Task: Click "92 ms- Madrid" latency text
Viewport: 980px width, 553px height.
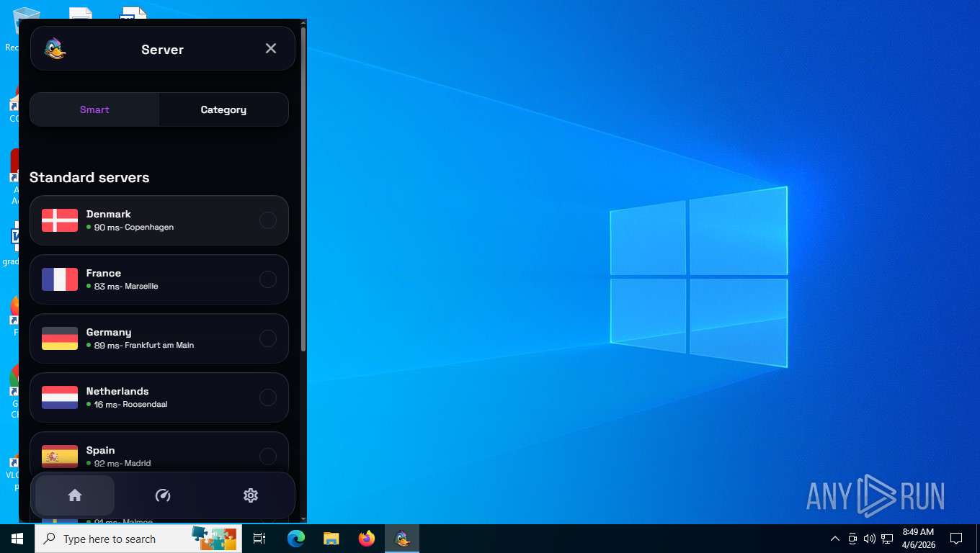Action: coord(122,464)
